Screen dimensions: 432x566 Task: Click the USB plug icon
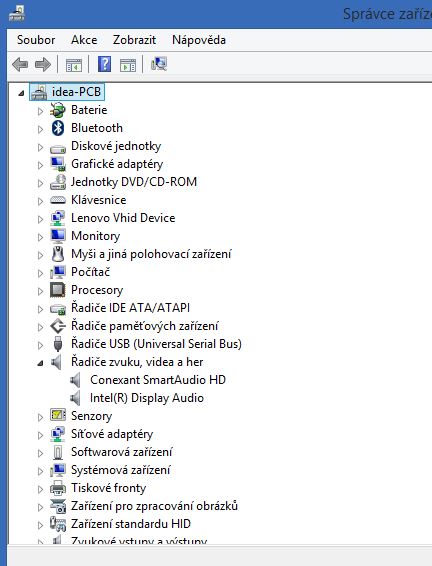coord(58,344)
